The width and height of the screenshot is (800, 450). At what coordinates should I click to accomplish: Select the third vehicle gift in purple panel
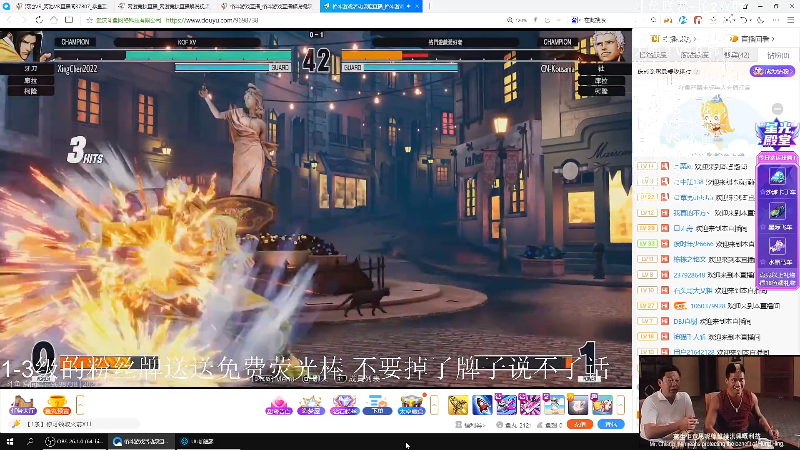pyautogui.click(x=777, y=251)
